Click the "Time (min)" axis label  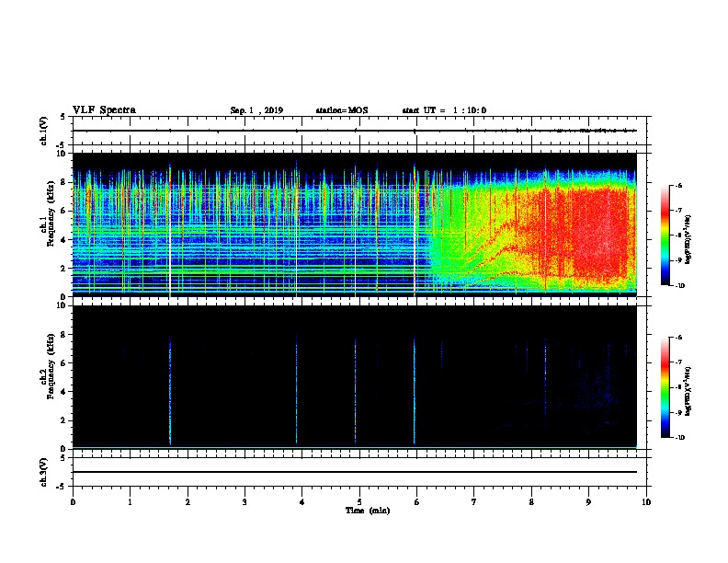[368, 511]
